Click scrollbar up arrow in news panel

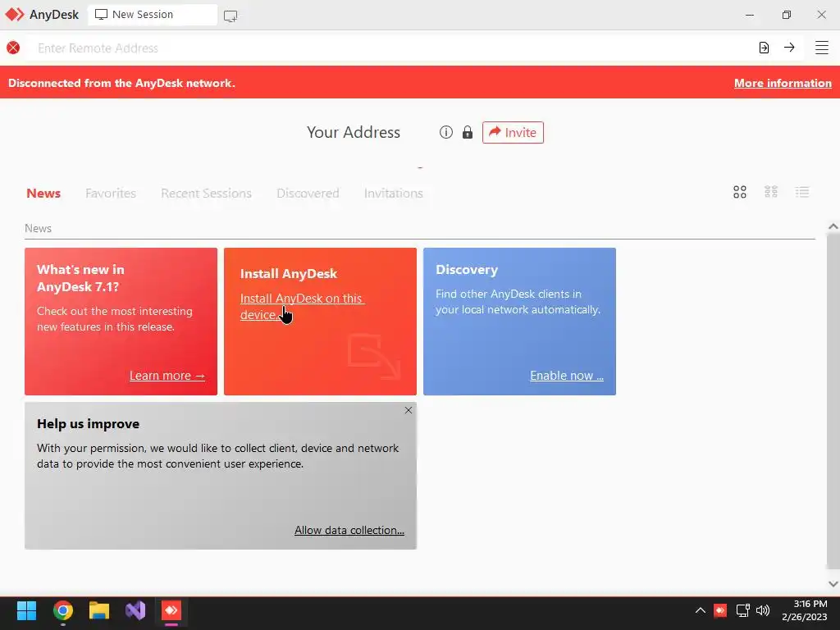click(x=833, y=226)
